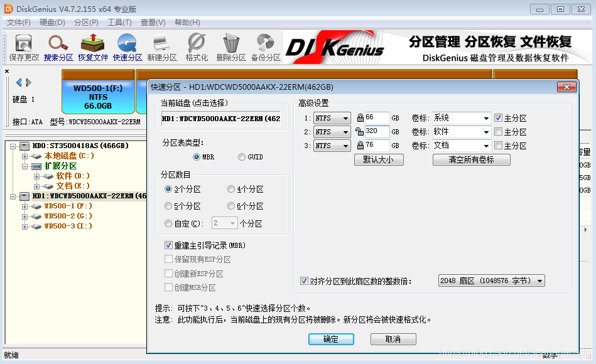Viewport: 596px width, 364px height.
Task: Click the 确定 confirm button
Action: [x=331, y=340]
